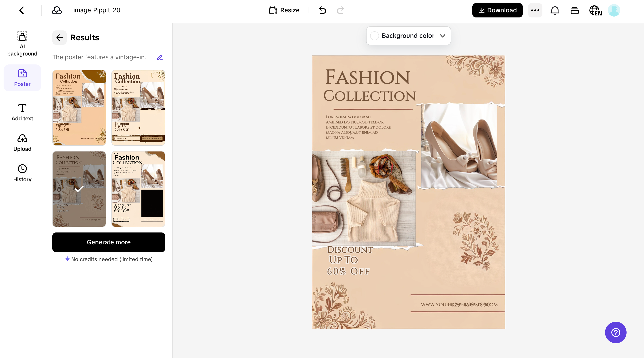
Task: Click the cloud save status icon
Action: 57,10
